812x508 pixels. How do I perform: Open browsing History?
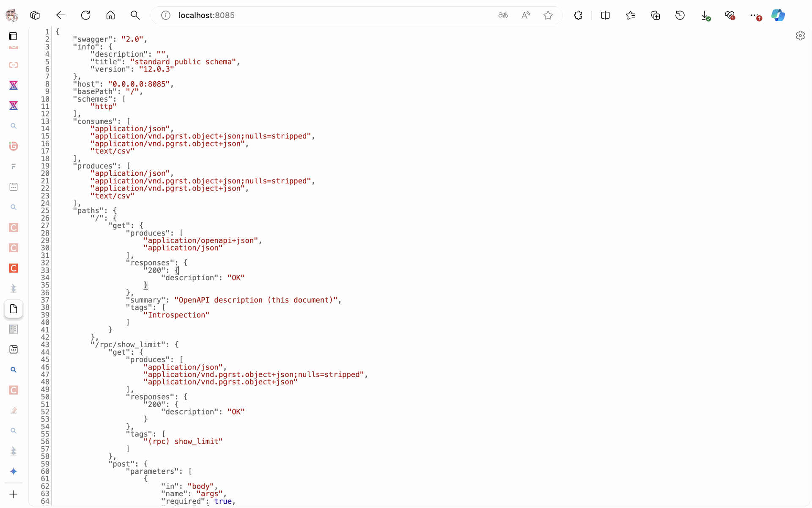[x=680, y=16]
